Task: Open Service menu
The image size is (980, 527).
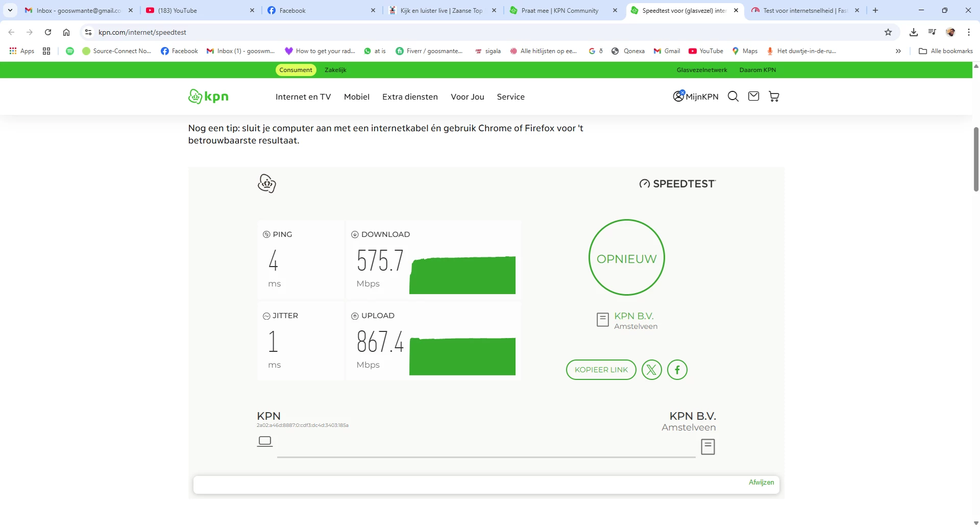Action: 511,97
